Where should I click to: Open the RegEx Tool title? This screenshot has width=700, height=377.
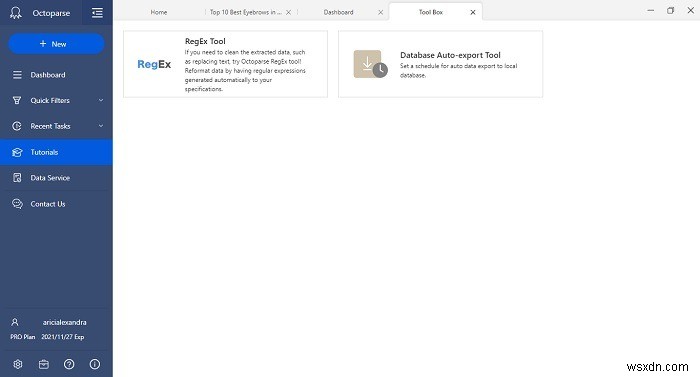pyautogui.click(x=205, y=41)
